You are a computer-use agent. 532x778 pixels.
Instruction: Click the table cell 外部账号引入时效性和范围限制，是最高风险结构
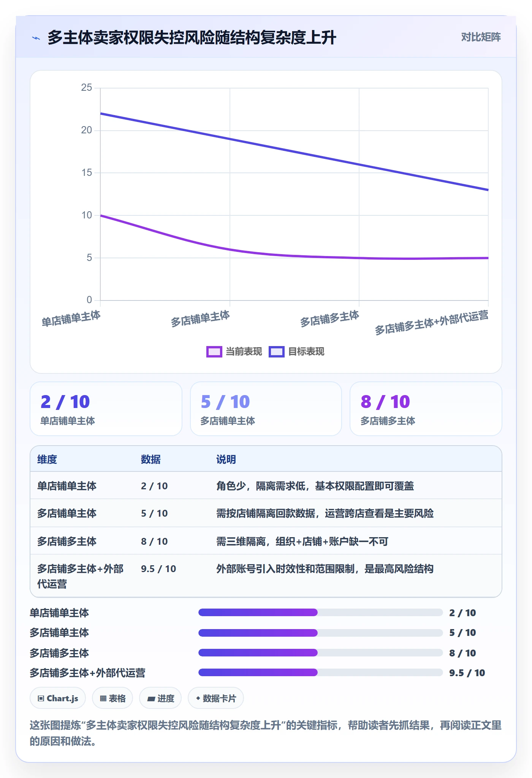(x=325, y=569)
